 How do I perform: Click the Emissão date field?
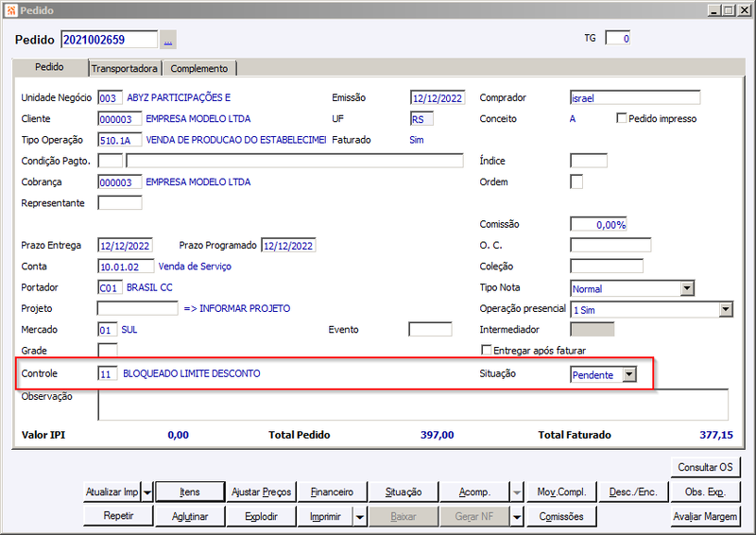pyautogui.click(x=438, y=98)
